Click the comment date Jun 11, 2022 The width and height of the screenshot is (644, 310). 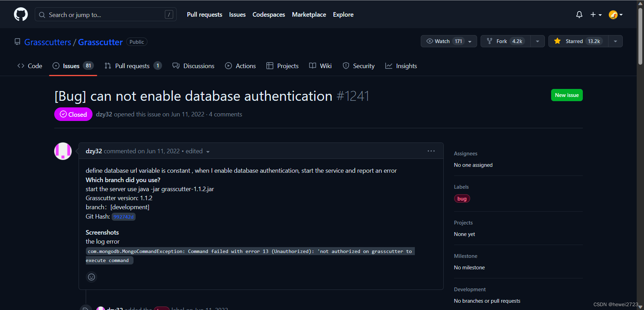tap(163, 151)
